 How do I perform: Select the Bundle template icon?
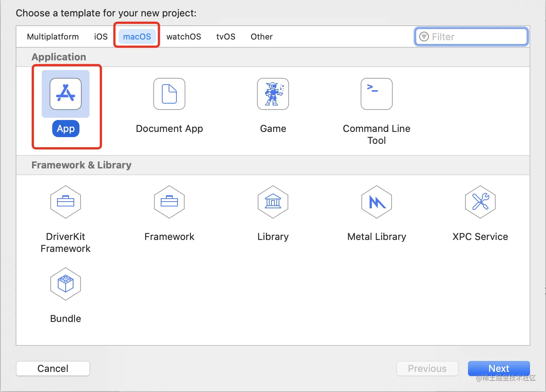[x=66, y=284]
